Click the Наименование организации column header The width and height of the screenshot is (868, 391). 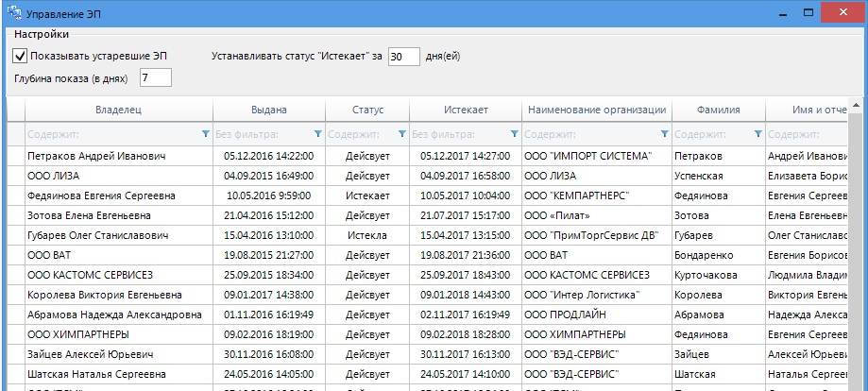pyautogui.click(x=596, y=110)
